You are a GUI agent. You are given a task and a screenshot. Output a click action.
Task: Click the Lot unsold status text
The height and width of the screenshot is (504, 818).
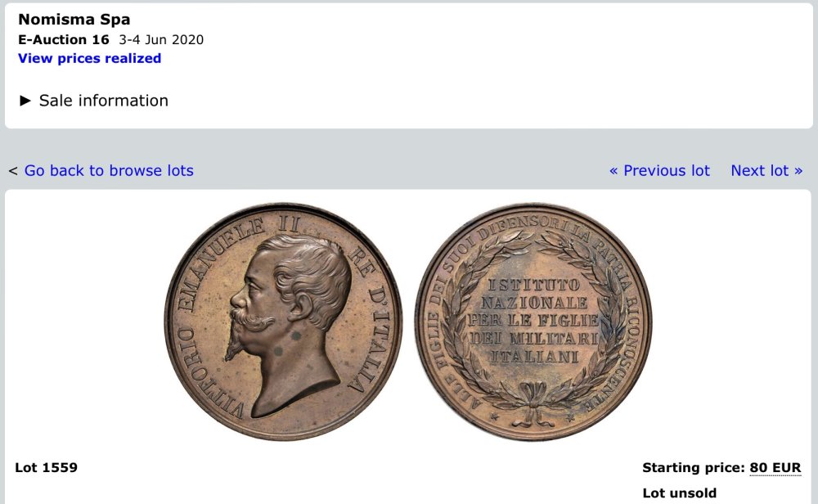679,493
